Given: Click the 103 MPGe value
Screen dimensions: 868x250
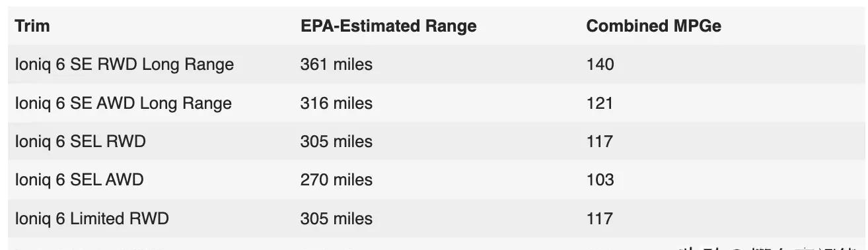Looking at the screenshot, I should coord(600,180).
